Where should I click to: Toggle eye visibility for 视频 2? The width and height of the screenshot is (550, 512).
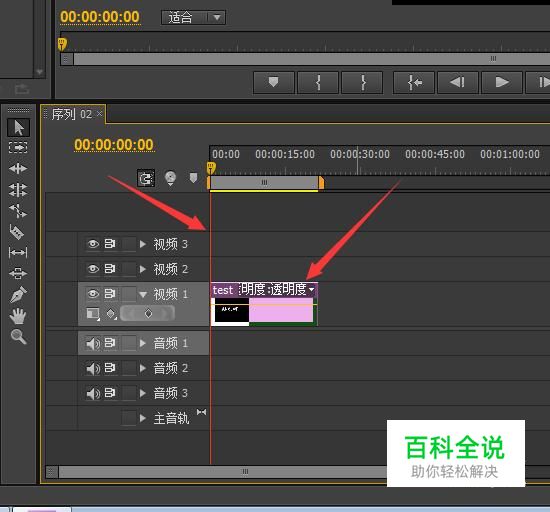[93, 269]
